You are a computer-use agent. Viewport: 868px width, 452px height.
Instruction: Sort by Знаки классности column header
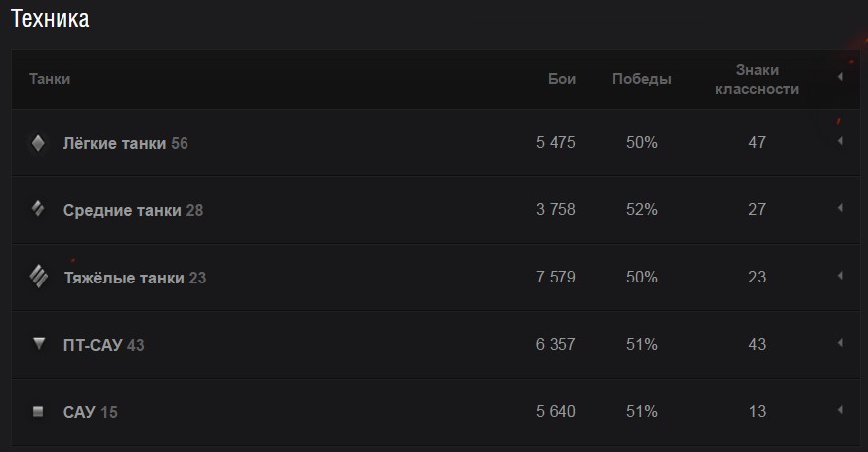point(757,79)
